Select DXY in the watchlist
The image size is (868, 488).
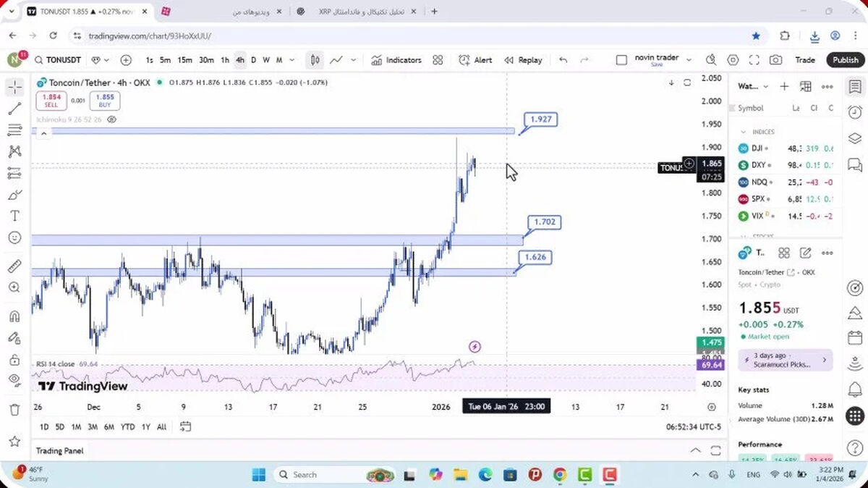pos(786,165)
